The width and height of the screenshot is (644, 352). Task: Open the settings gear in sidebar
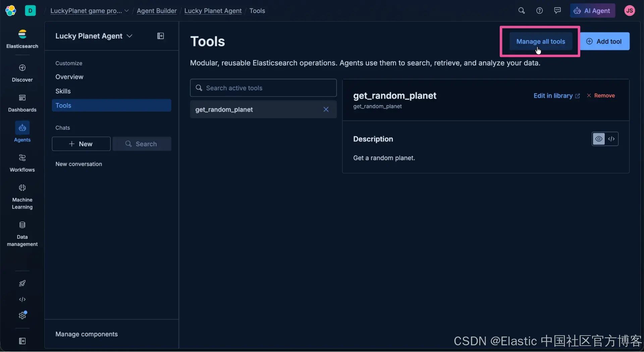click(22, 315)
